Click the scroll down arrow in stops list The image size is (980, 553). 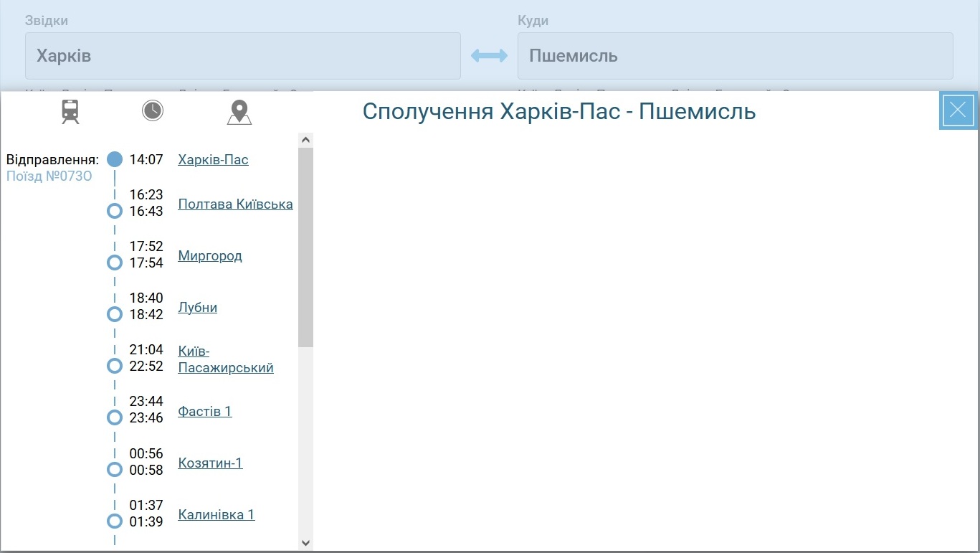click(306, 543)
